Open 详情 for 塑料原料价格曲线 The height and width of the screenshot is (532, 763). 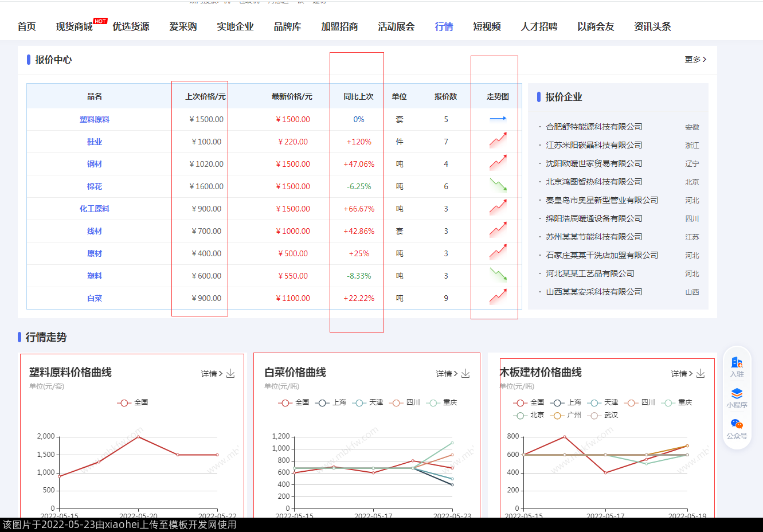212,374
